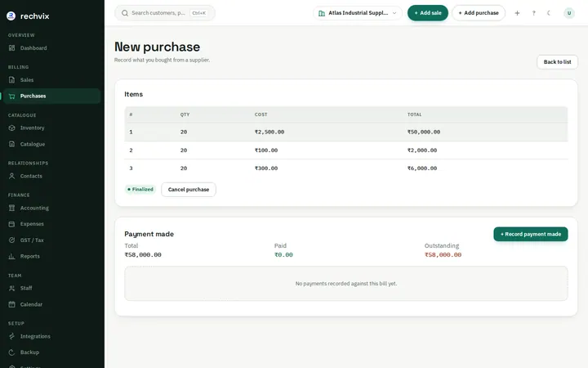Click the Contacts person icon
The width and height of the screenshot is (588, 368).
12,176
